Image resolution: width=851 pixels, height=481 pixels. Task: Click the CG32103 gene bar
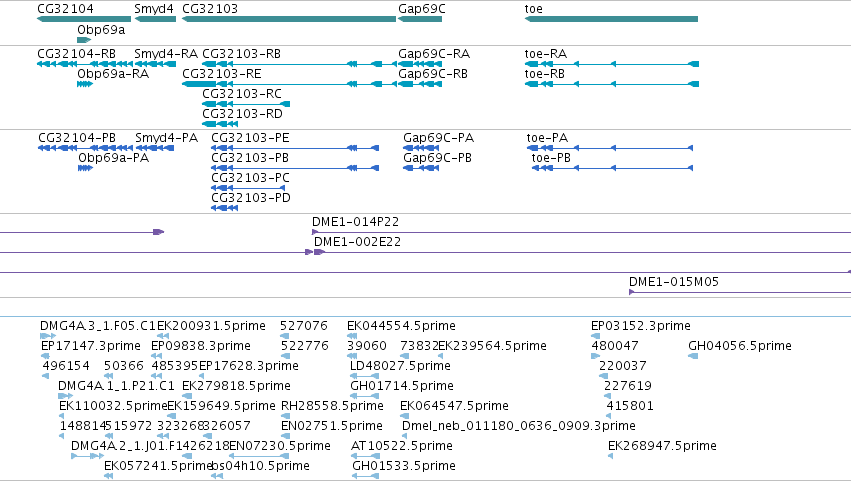tap(289, 19)
